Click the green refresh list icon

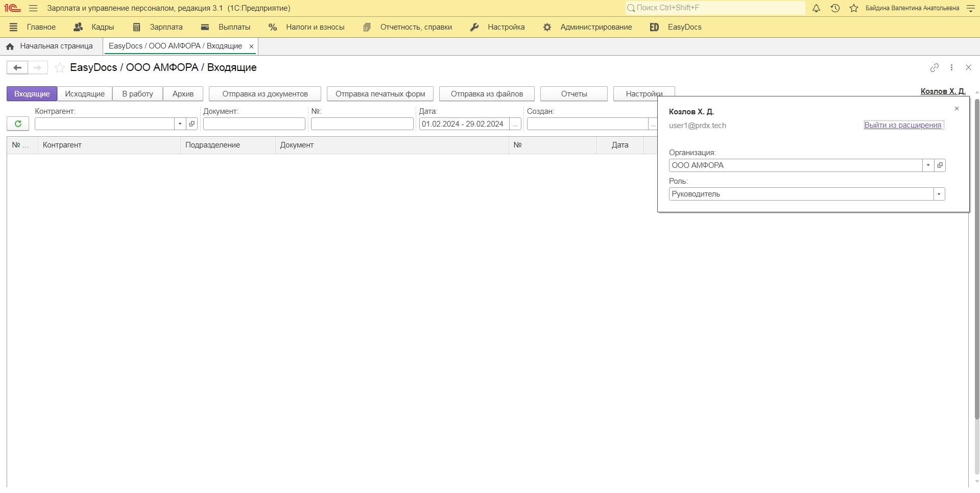coord(18,124)
